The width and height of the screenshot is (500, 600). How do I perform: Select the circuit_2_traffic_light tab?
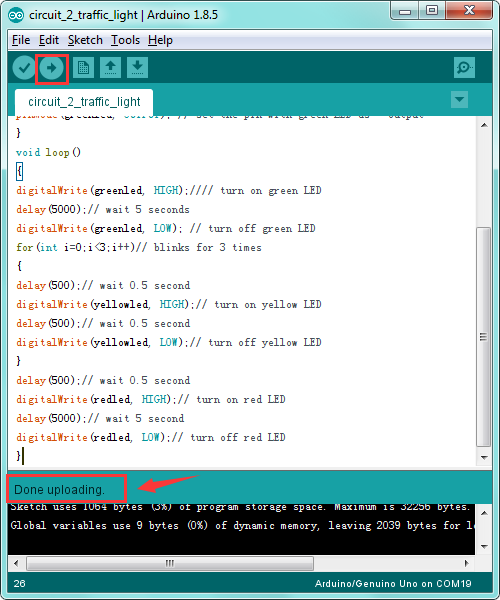coord(84,102)
